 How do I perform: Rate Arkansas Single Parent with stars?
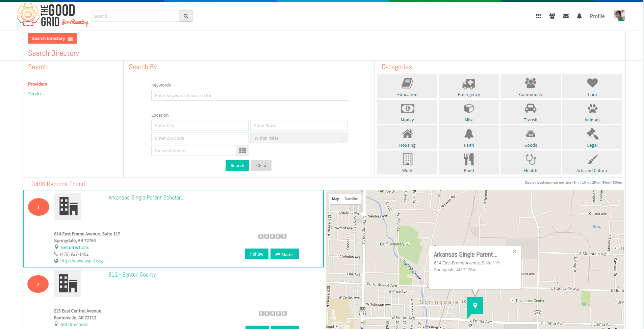(x=272, y=236)
